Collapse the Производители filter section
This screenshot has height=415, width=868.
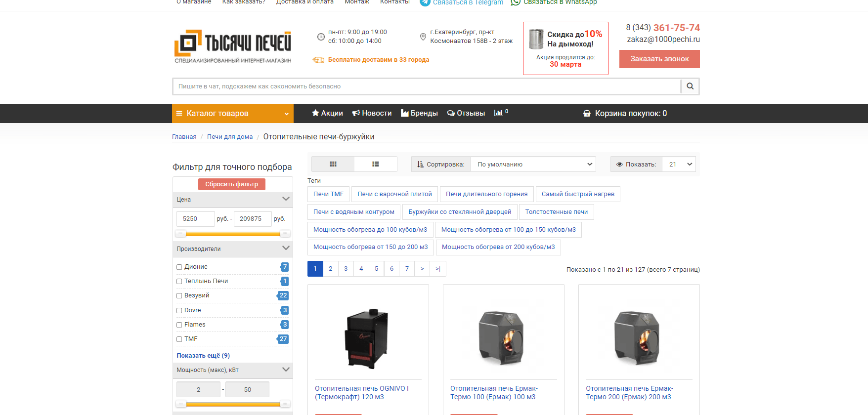[233, 249]
